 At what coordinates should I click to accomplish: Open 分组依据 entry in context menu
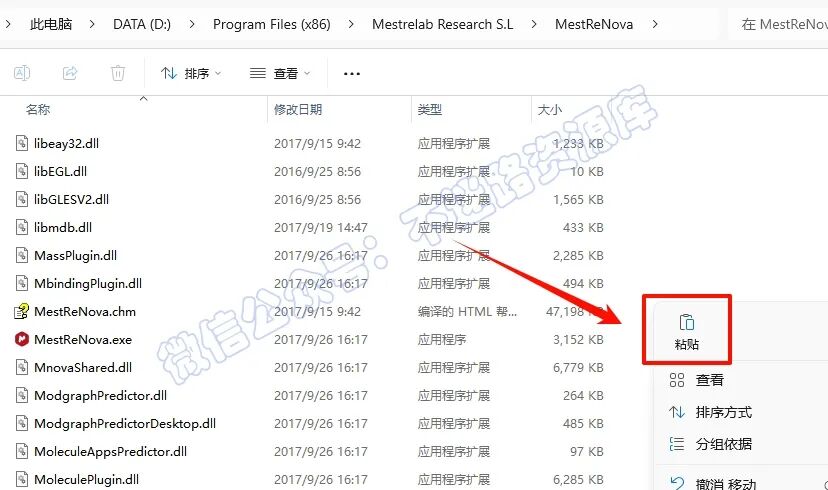(x=710, y=444)
